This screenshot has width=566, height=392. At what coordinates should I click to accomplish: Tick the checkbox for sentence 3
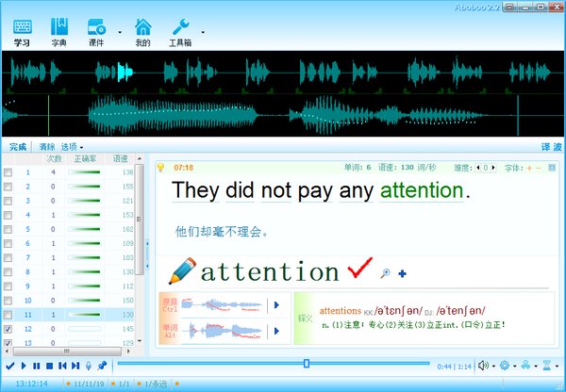8,201
